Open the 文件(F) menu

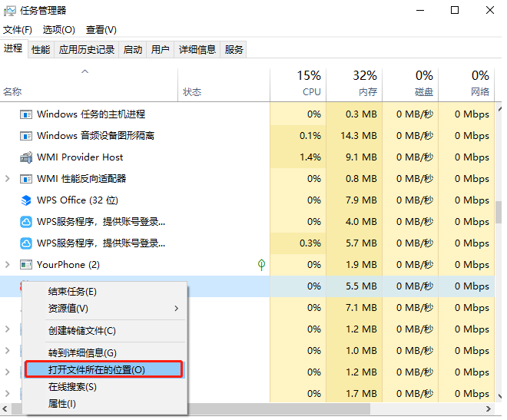click(18, 30)
